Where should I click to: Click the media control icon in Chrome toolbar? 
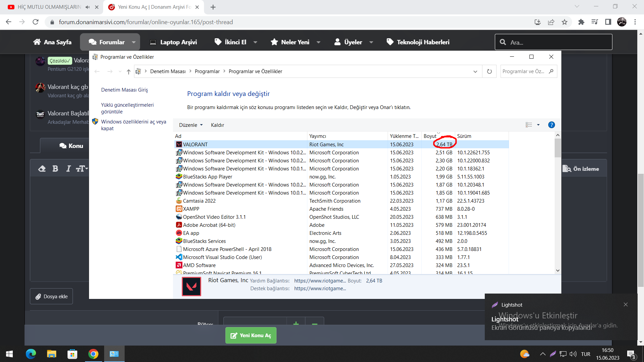(595, 22)
